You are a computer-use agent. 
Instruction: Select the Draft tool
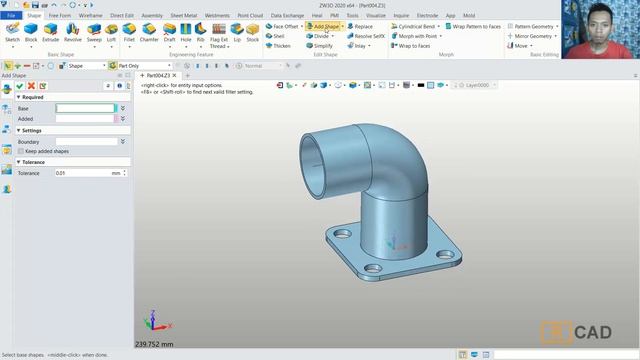(169, 32)
